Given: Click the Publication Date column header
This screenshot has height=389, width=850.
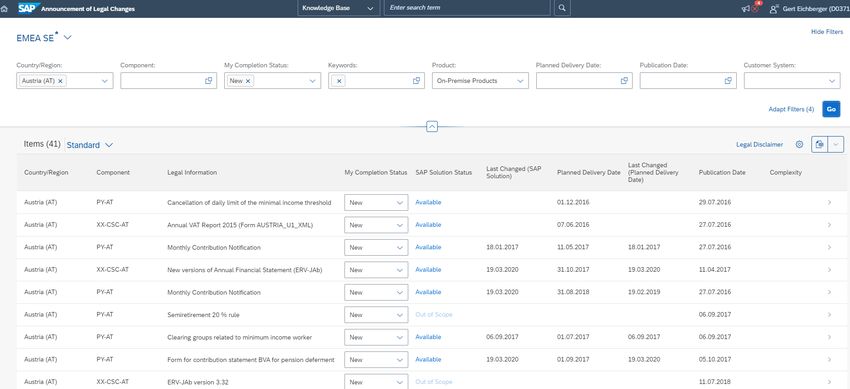Looking at the screenshot, I should [x=722, y=172].
